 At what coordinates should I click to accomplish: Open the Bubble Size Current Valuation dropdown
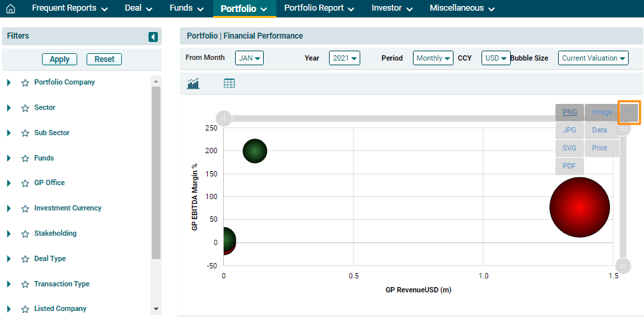tap(593, 59)
